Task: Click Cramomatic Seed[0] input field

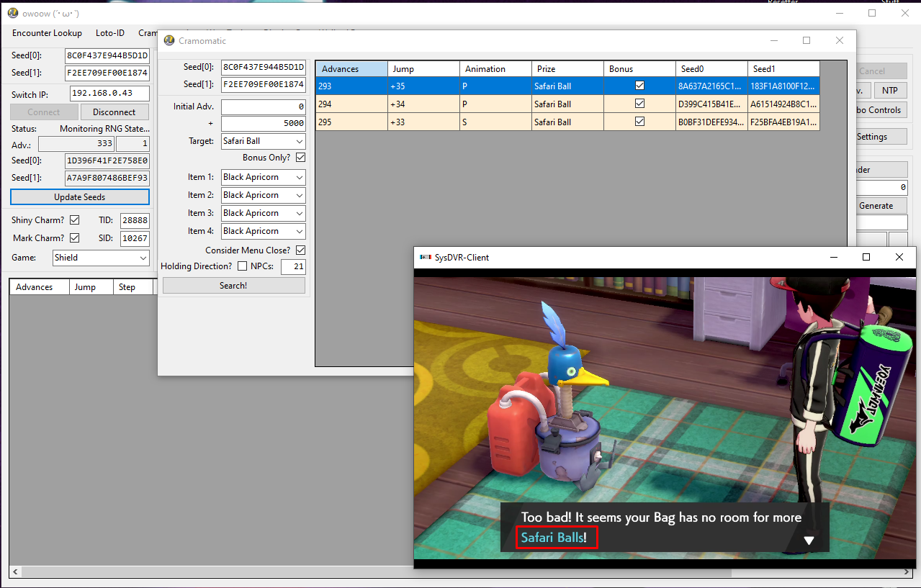Action: point(263,67)
